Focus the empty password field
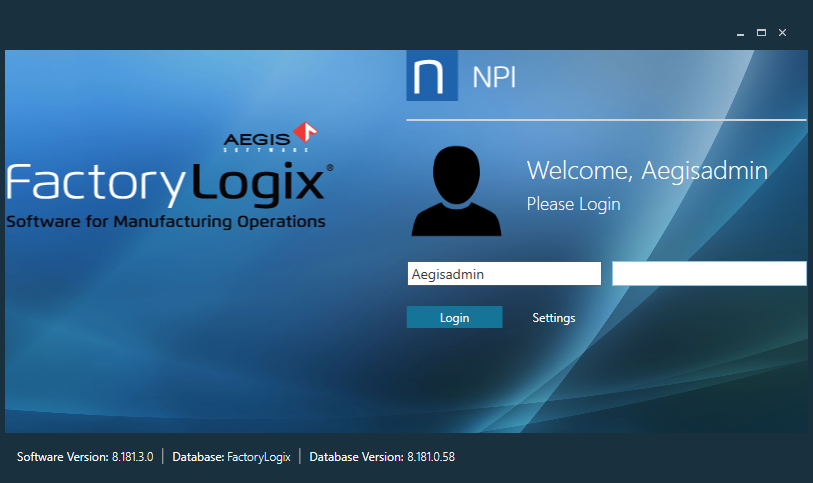 (709, 274)
